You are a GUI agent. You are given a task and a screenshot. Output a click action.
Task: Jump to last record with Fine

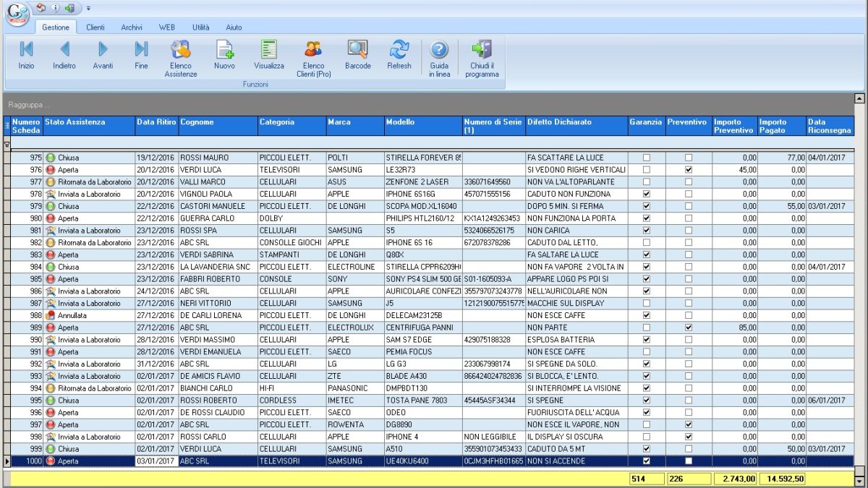141,55
